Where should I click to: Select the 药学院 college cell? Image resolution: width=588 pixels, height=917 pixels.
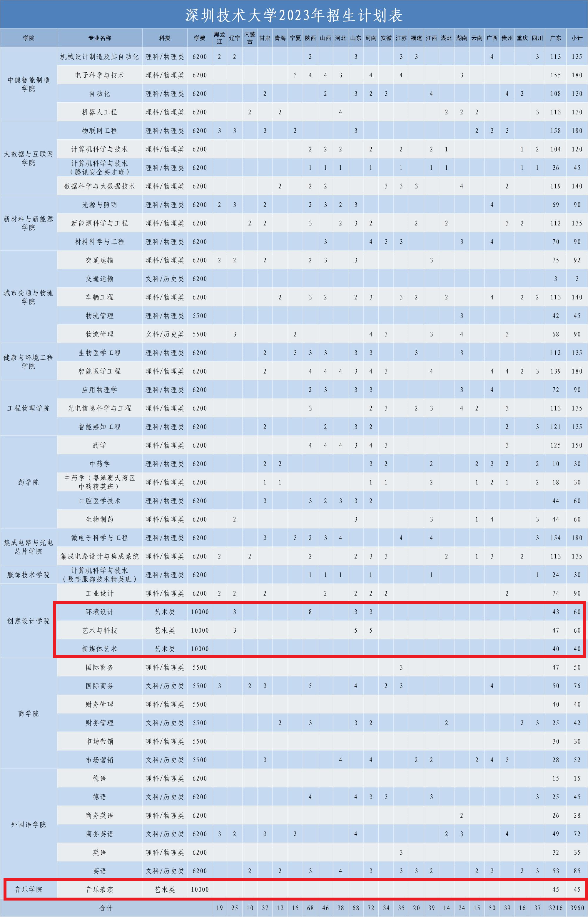coord(29,482)
